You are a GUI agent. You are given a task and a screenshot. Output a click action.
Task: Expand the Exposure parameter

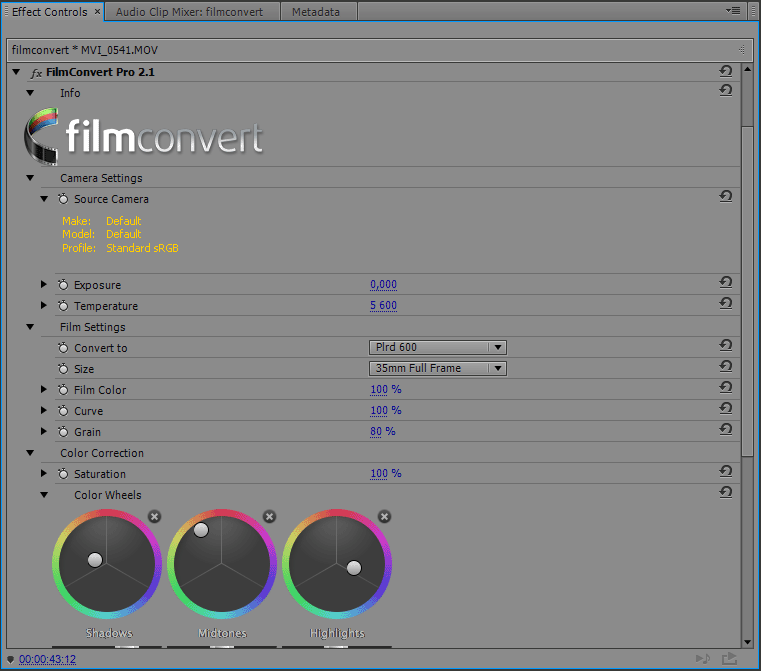tap(44, 284)
